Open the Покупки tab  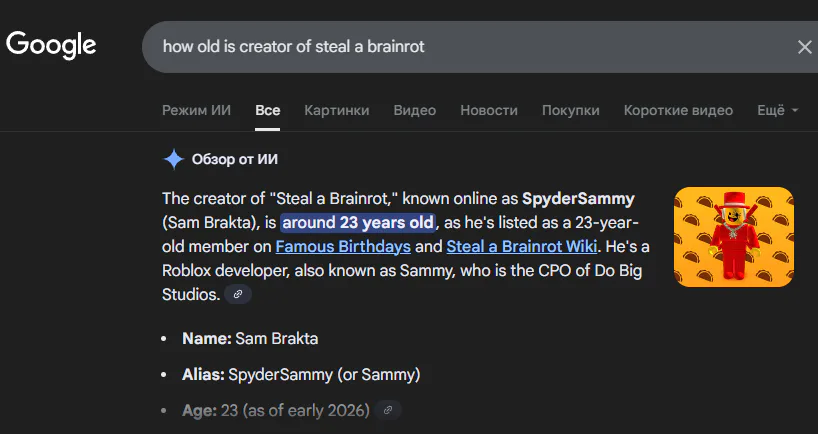(x=570, y=110)
